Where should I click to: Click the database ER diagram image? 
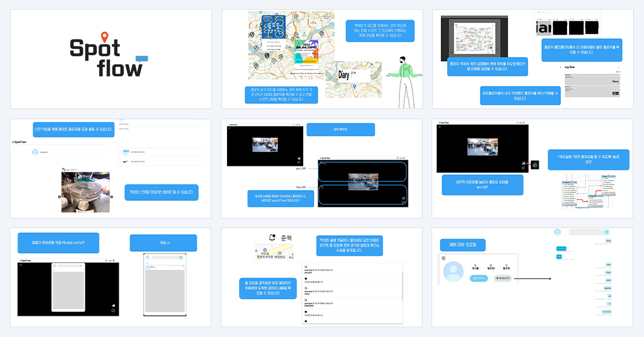589,192
